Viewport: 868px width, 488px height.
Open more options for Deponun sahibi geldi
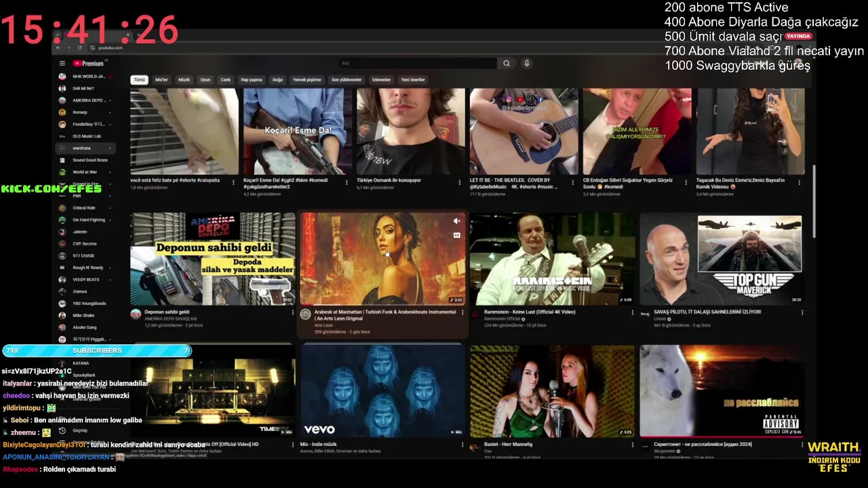point(294,312)
